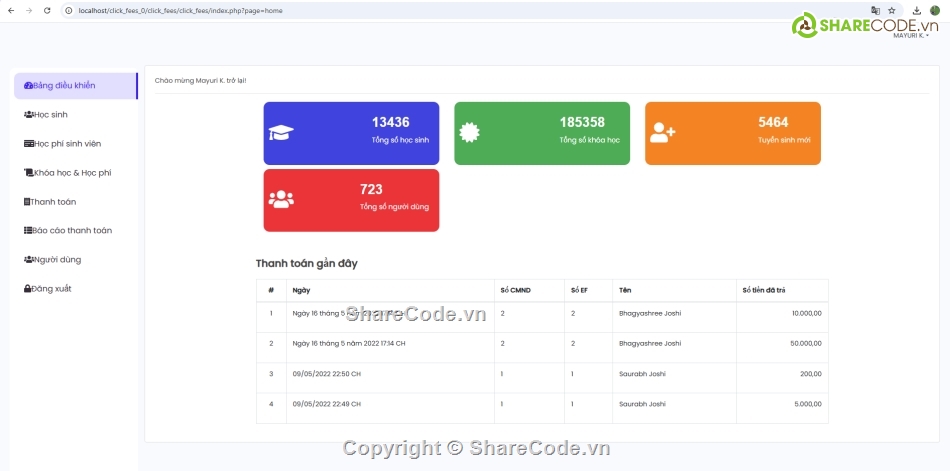Select Học phí sinh viên in sidebar
The image size is (950, 471).
[x=67, y=144]
